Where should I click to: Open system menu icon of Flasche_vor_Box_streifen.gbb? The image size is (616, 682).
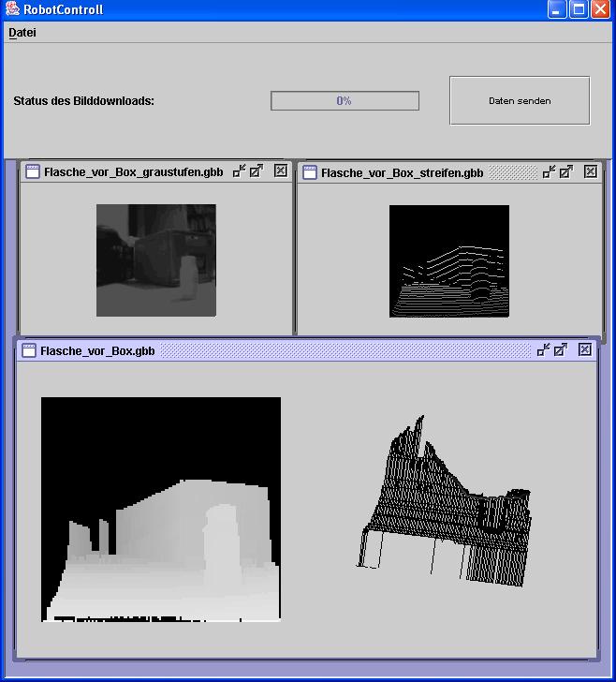308,171
